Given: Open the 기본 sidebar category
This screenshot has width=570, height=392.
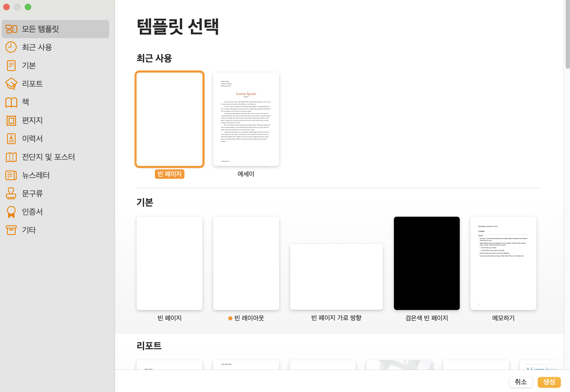Looking at the screenshot, I should (x=55, y=65).
